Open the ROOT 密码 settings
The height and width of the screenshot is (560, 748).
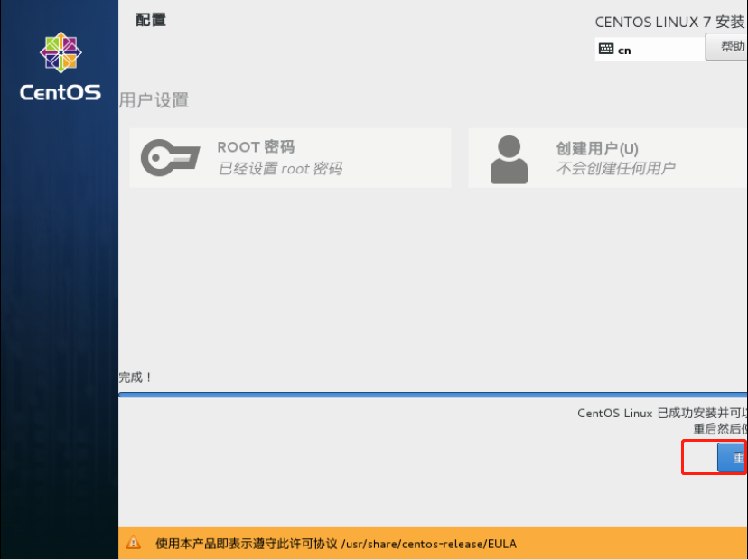pos(291,158)
